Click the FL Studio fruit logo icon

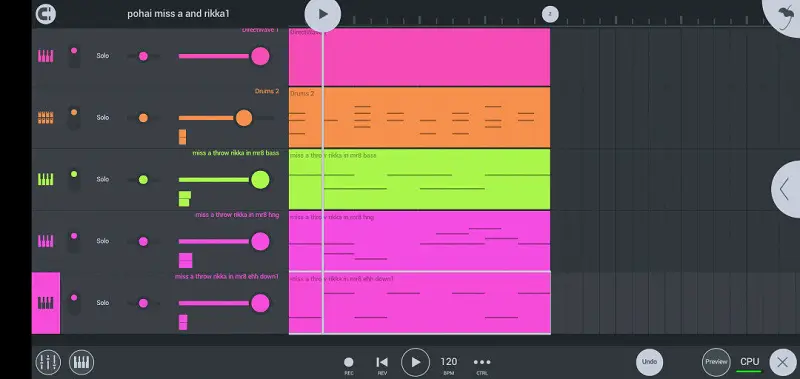tap(785, 13)
